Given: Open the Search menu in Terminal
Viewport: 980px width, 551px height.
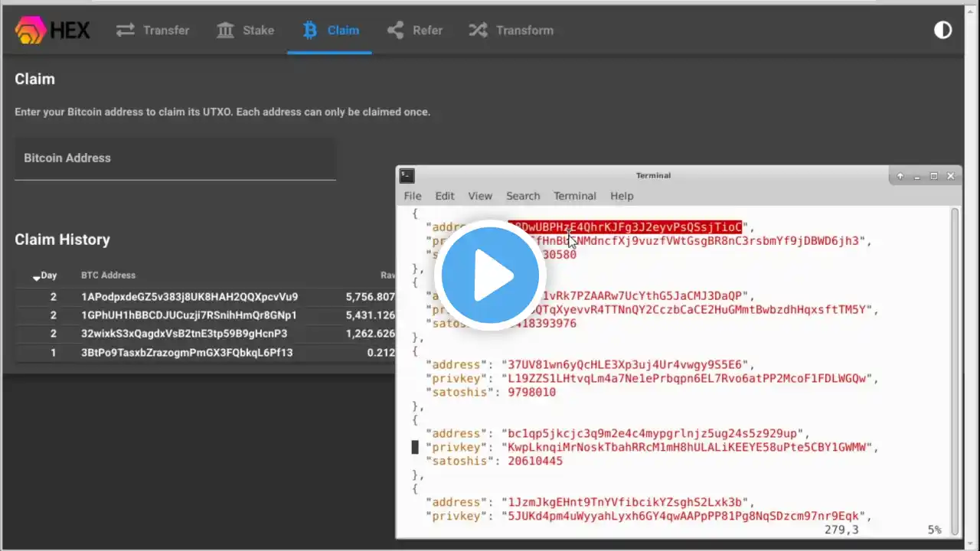Looking at the screenshot, I should tap(523, 196).
